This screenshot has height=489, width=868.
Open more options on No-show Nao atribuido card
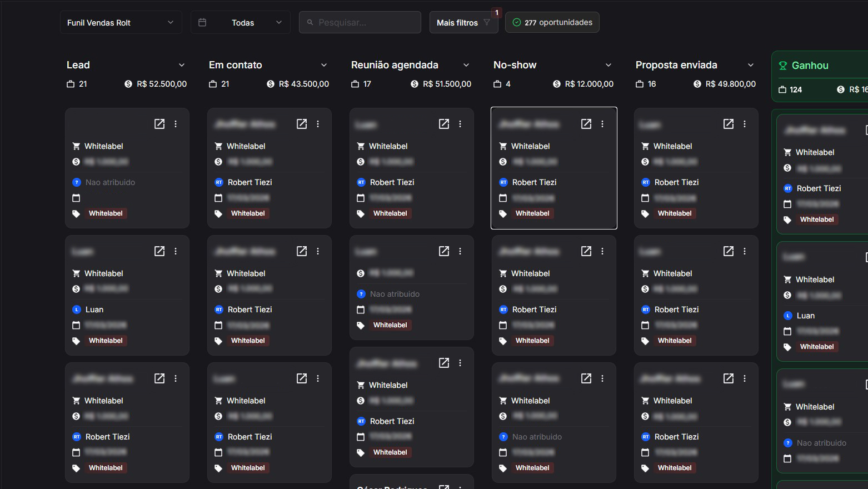[602, 378]
